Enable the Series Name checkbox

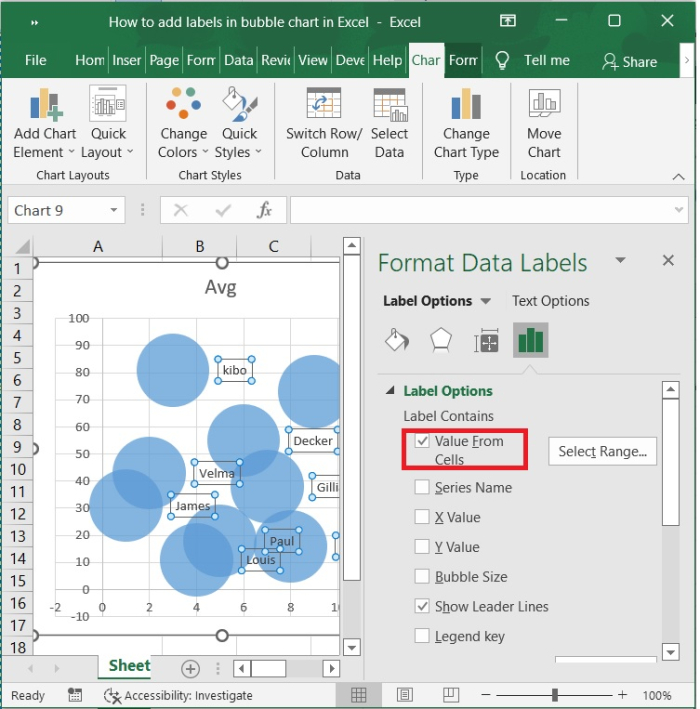422,487
